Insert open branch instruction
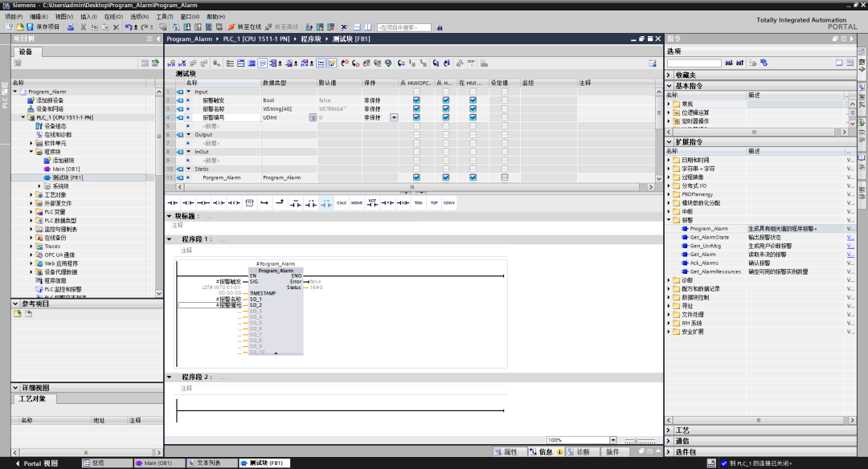Screen dimensions: 868x469 point(264,203)
